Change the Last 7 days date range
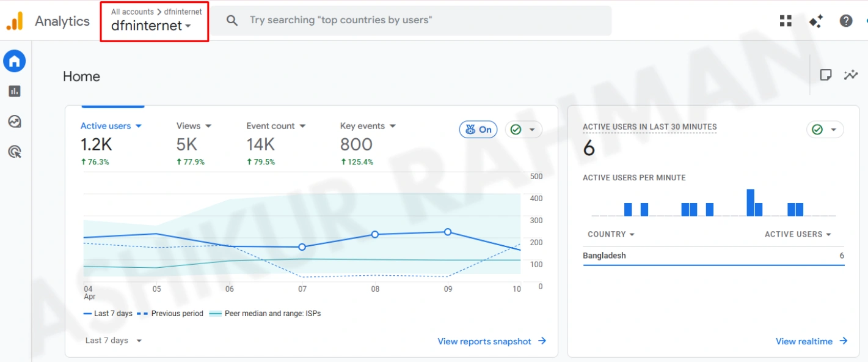Image resolution: width=868 pixels, height=362 pixels. [114, 341]
